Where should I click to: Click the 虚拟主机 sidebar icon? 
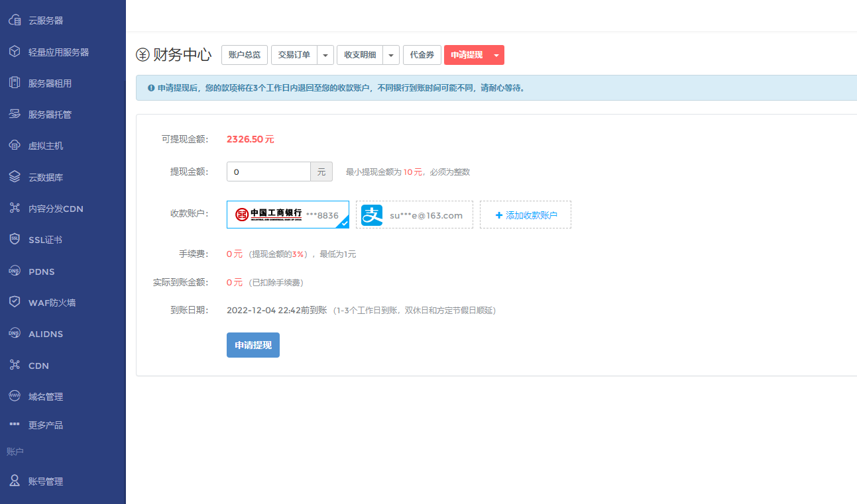tap(14, 146)
